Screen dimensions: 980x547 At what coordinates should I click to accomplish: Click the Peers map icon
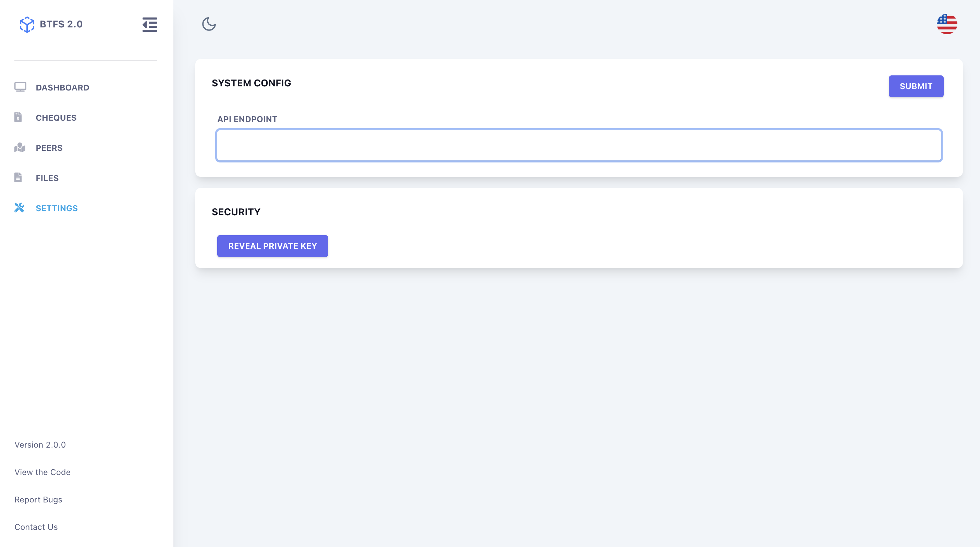[x=20, y=148]
